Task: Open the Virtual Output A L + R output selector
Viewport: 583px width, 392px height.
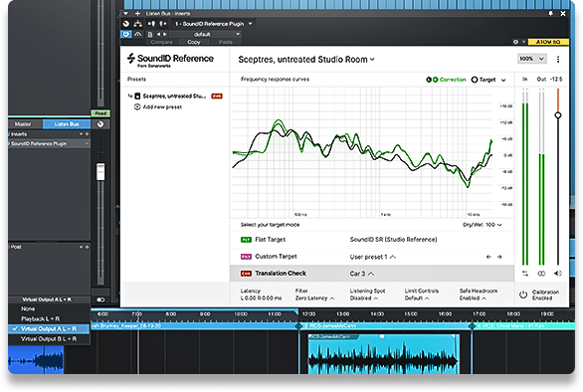Action: 49,299
